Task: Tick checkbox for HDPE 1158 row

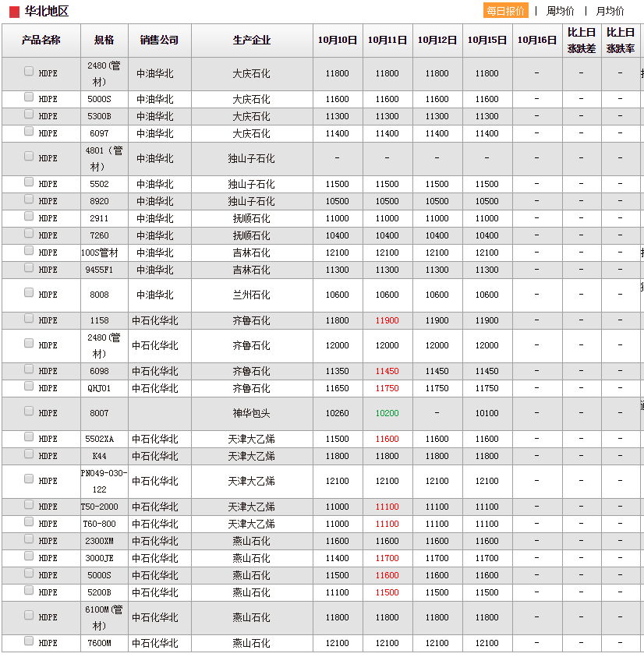Action: pyautogui.click(x=29, y=319)
